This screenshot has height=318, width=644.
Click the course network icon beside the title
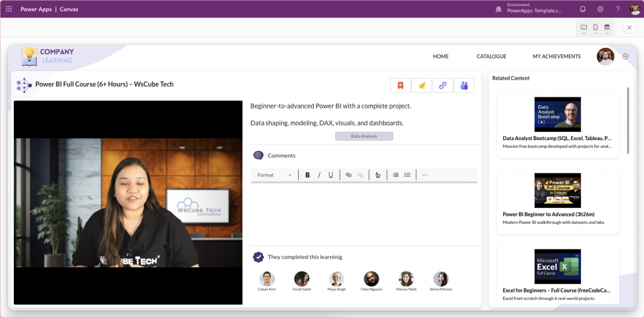point(24,85)
